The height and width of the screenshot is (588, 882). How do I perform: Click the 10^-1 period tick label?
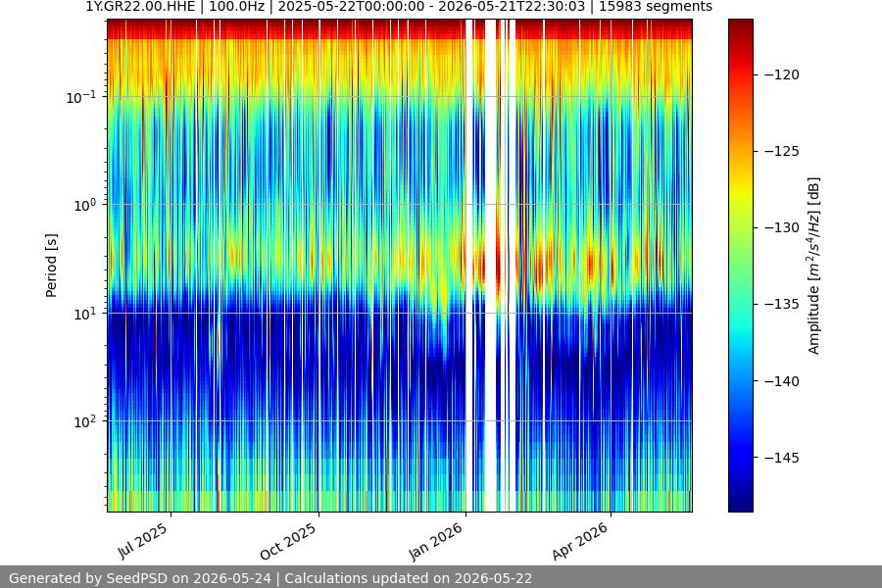pos(80,97)
